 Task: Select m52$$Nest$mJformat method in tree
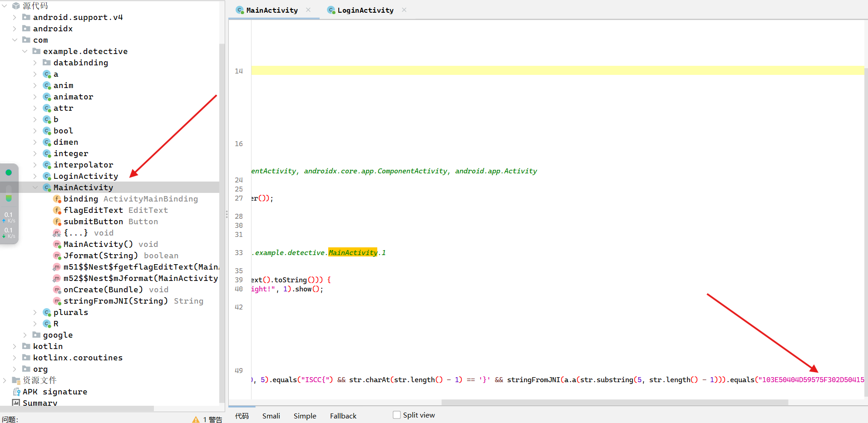click(141, 278)
